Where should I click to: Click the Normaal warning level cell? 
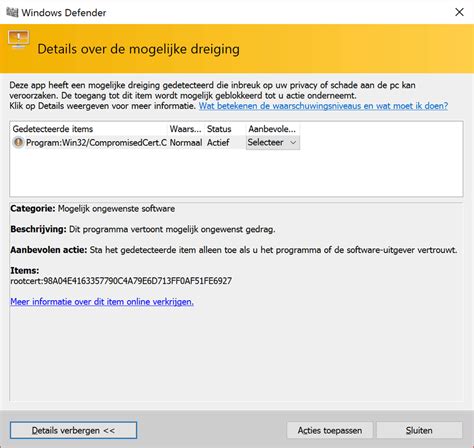click(186, 142)
